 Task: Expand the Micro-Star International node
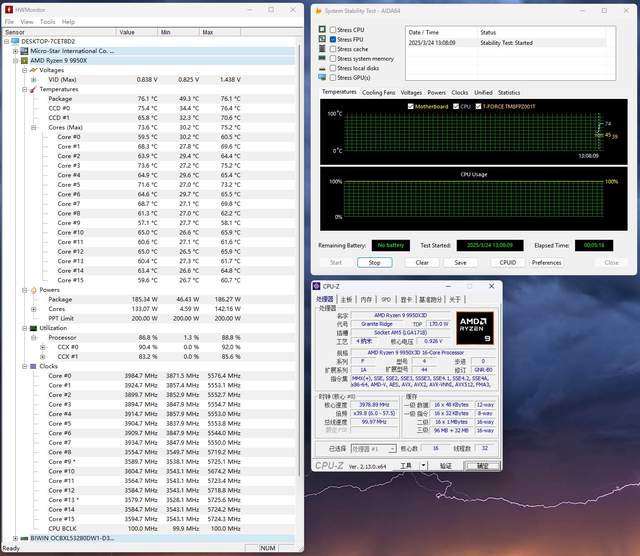pos(16,51)
